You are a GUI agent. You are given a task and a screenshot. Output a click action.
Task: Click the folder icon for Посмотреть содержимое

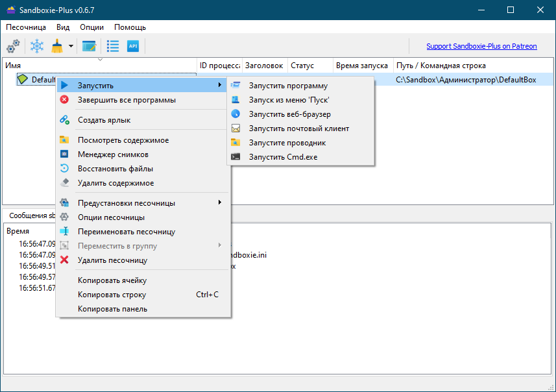pos(64,140)
